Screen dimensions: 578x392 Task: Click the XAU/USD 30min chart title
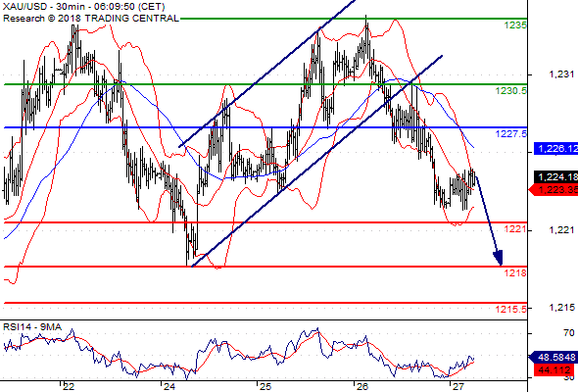click(x=84, y=7)
